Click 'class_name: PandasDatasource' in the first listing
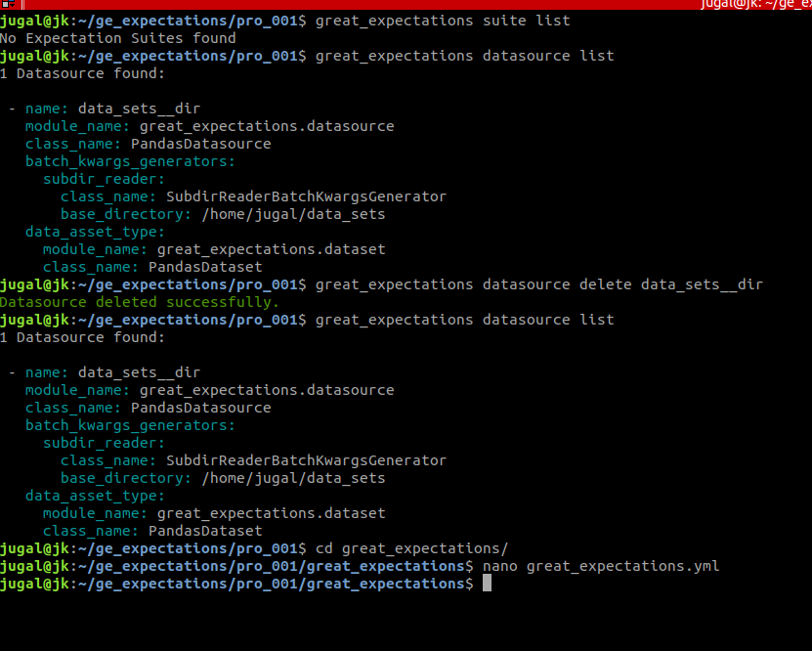This screenshot has height=651, width=812. click(x=149, y=144)
